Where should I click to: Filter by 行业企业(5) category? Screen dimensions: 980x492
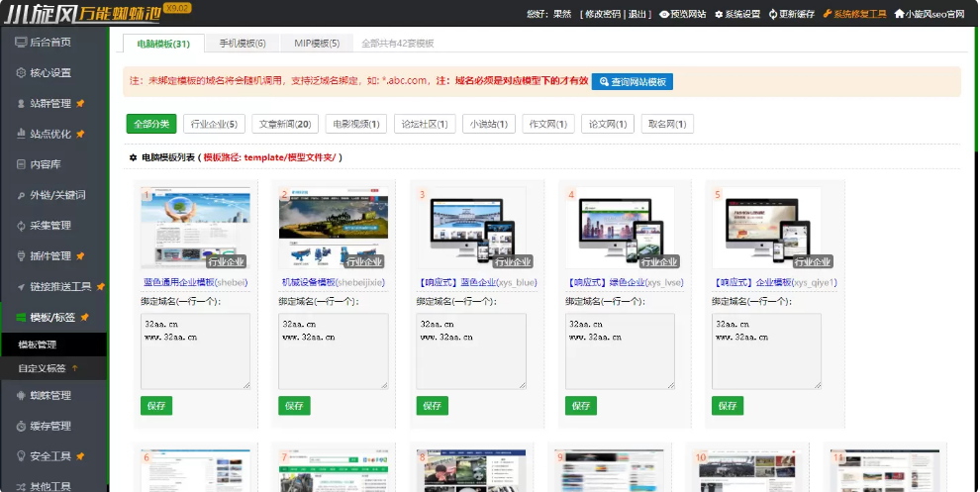click(214, 124)
